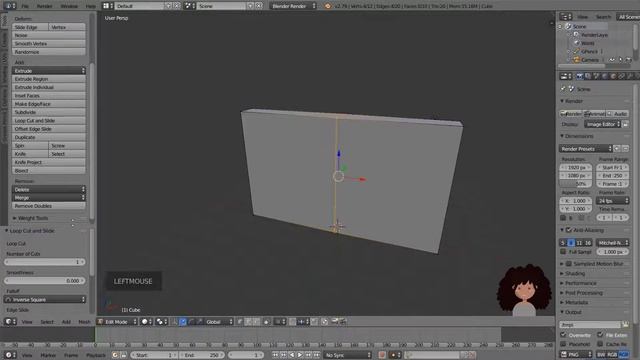
Task: Toggle Camera visibility eye in outliner
Action: [x=612, y=60]
